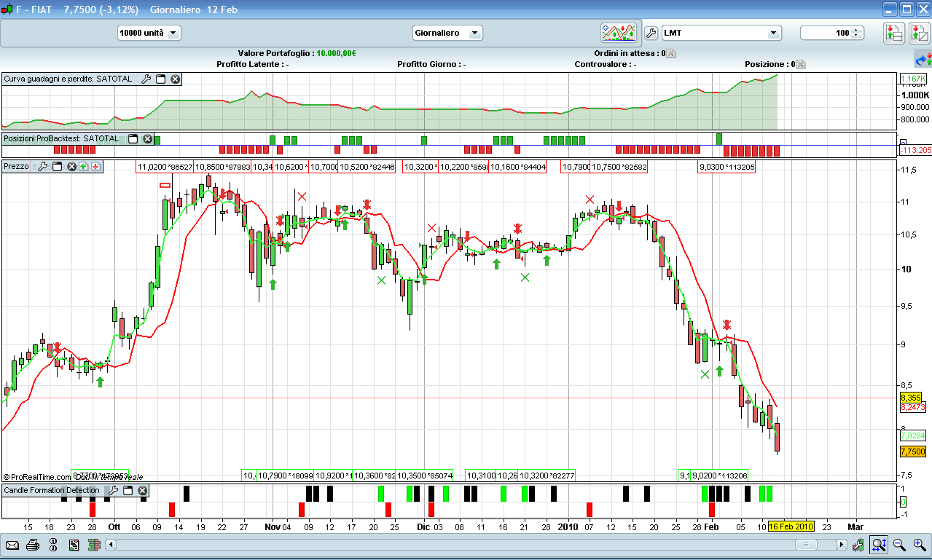Open Candle Formation Detection settings wrench
The width and height of the screenshot is (932, 560).
(x=112, y=490)
